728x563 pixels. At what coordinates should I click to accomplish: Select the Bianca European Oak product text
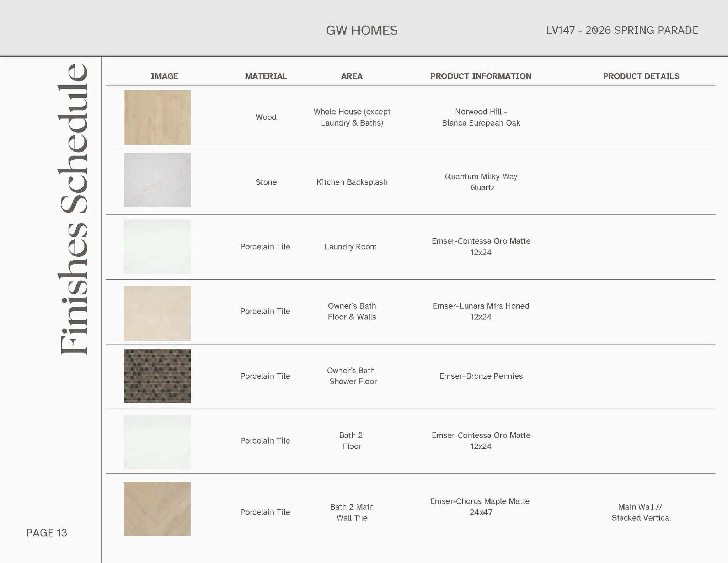[481, 123]
